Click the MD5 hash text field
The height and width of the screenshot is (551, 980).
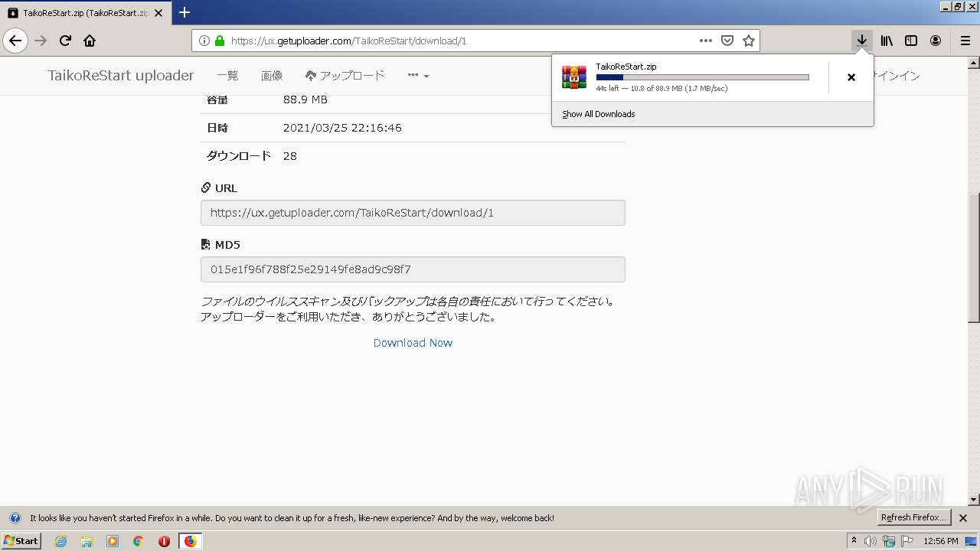413,269
